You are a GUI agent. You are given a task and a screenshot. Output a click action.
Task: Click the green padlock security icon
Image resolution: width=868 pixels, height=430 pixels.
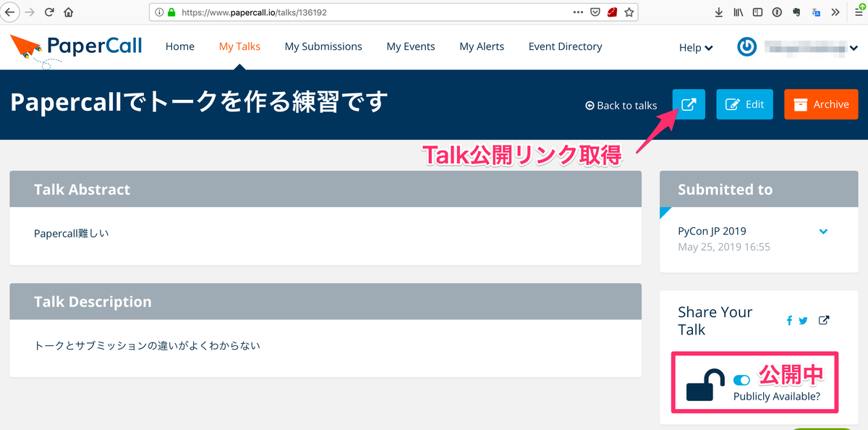click(x=171, y=12)
